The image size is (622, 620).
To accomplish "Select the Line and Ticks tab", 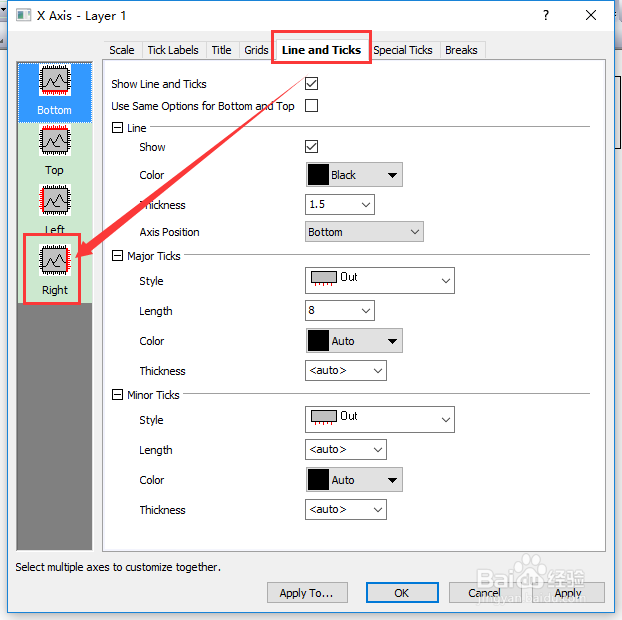I will point(321,50).
